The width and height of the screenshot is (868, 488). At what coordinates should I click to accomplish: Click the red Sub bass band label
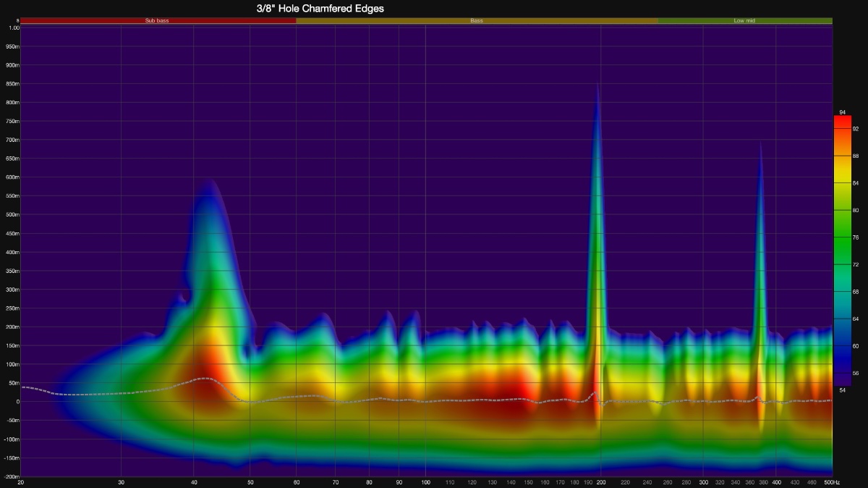pos(157,21)
